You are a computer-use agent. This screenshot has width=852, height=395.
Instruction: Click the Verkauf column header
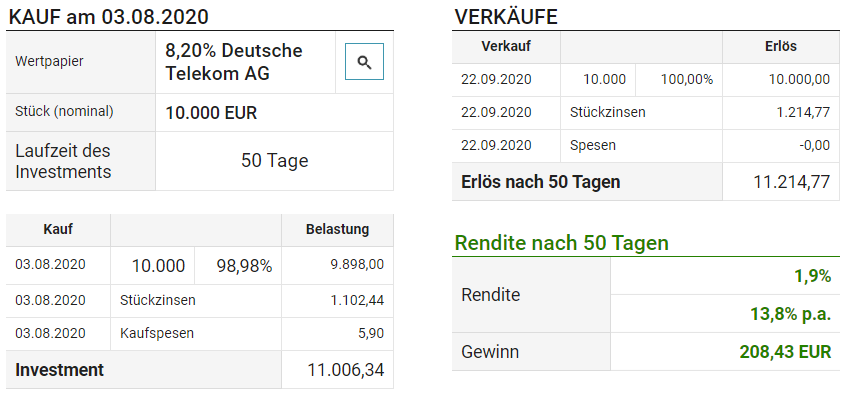tap(506, 47)
